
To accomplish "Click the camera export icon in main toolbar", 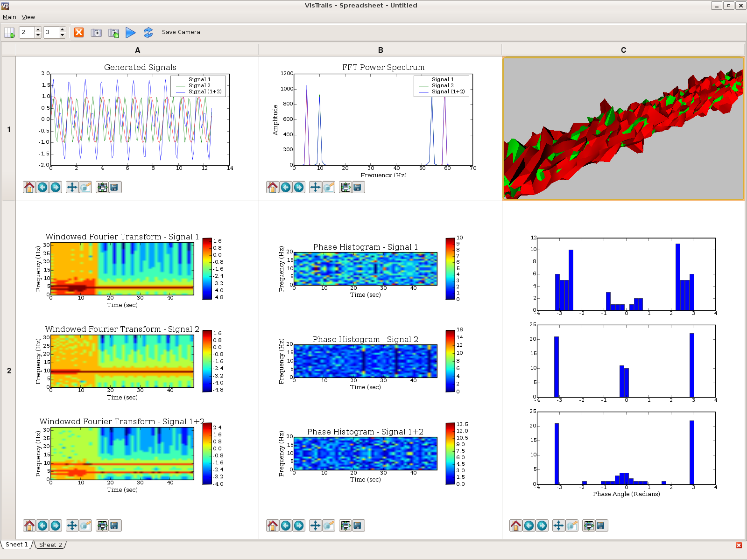I will point(96,33).
